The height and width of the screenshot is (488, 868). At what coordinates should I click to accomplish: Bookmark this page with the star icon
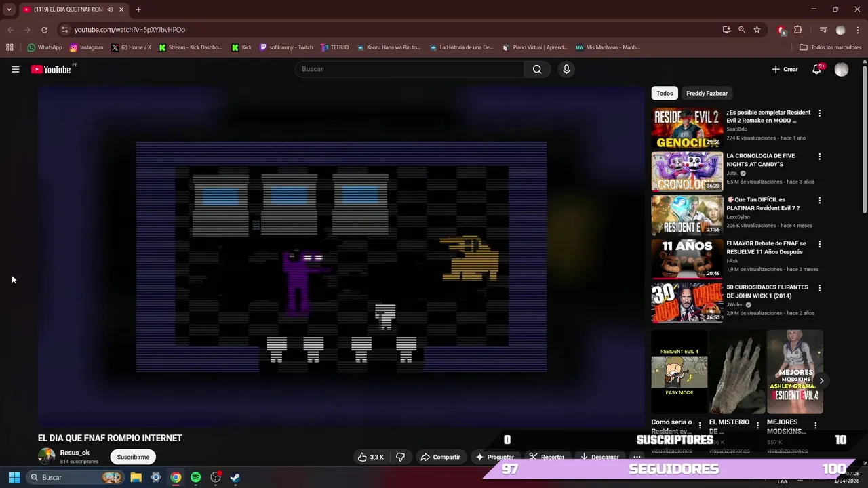pos(757,30)
